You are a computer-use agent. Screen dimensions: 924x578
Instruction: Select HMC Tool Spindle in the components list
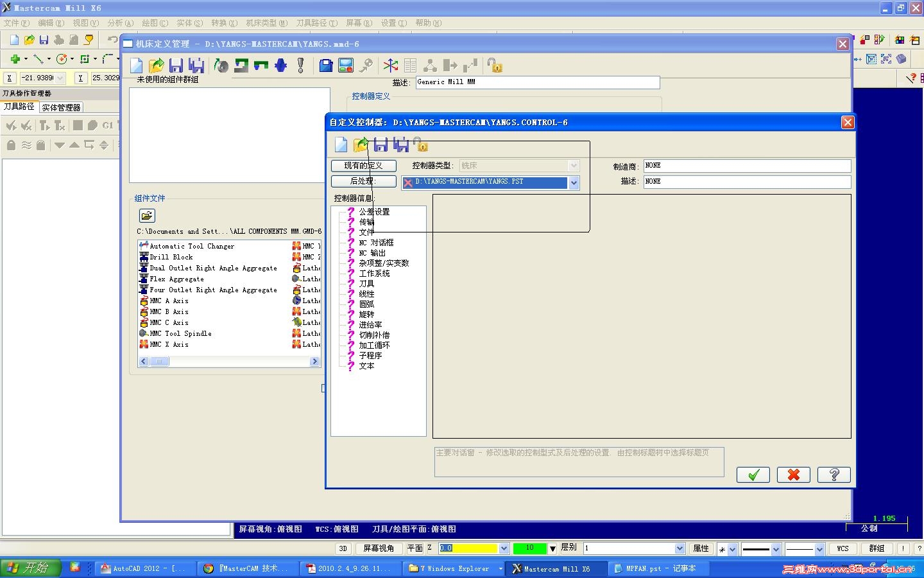coord(180,333)
